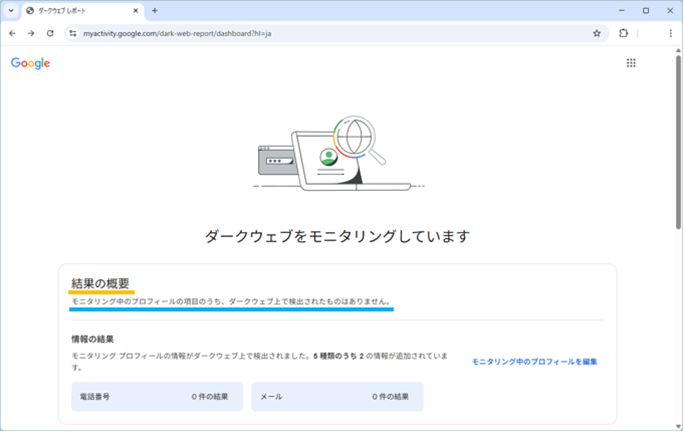Maximize the Chrome window
This screenshot has height=432, width=684.
(x=645, y=10)
